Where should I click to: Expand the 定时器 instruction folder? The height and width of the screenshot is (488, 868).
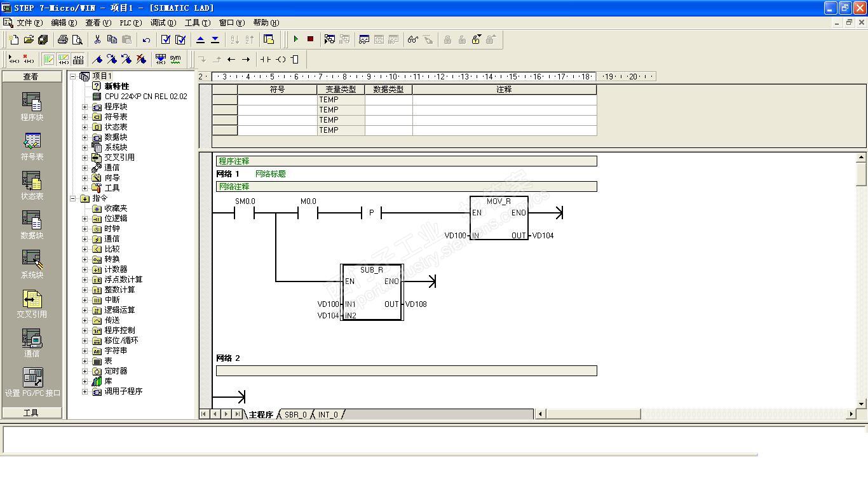click(x=85, y=371)
